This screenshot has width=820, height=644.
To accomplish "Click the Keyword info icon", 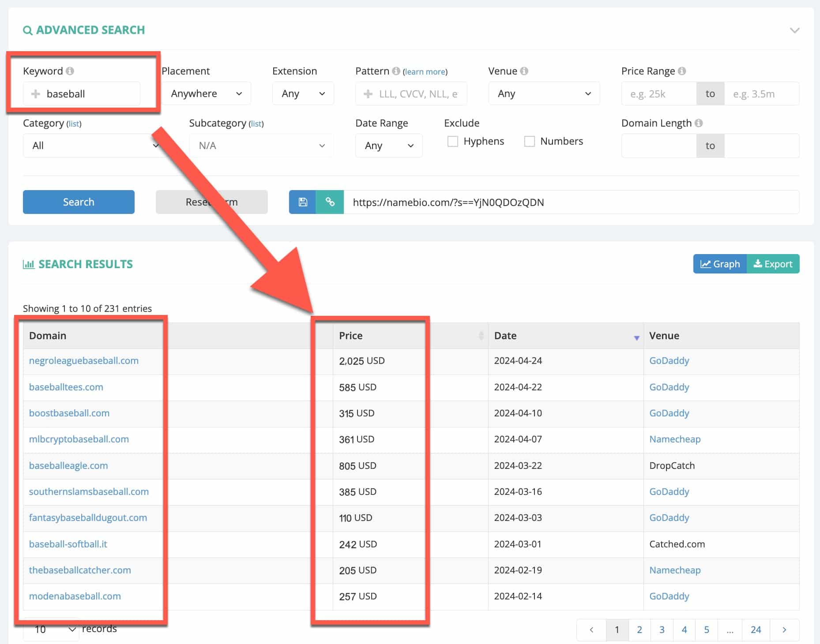I will pyautogui.click(x=70, y=71).
